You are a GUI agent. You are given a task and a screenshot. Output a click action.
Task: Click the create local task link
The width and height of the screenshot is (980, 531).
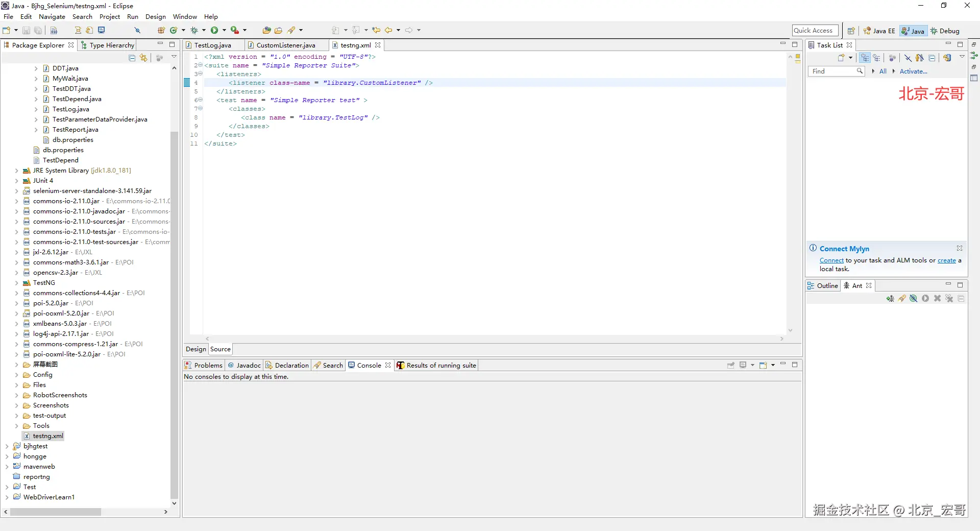coord(946,260)
